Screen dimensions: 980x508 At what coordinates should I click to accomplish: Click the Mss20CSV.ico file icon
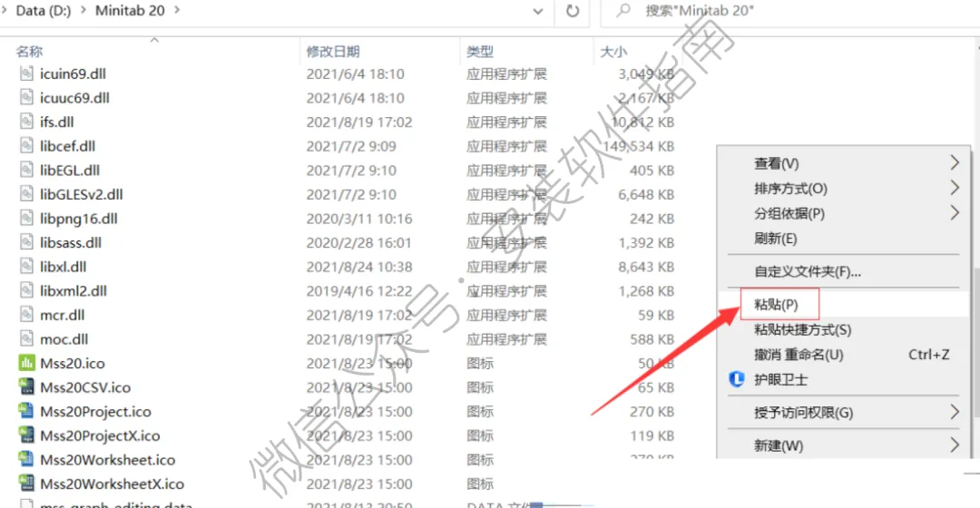click(x=26, y=387)
